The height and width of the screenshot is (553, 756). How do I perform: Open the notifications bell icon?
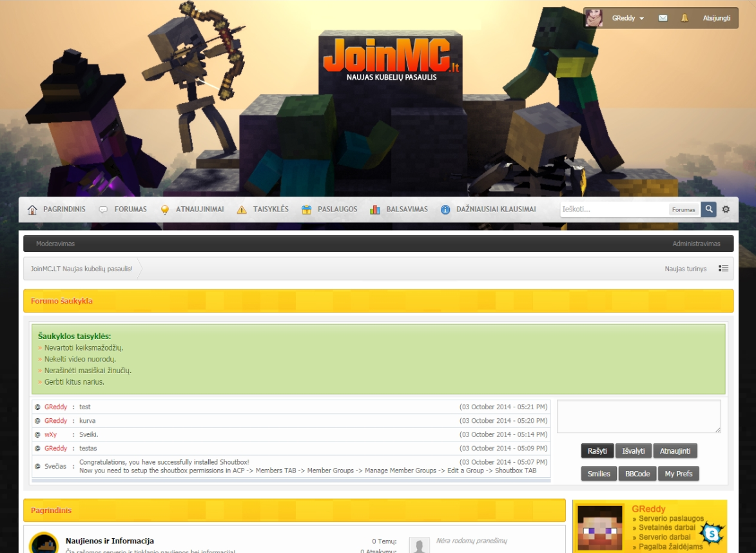[684, 18]
